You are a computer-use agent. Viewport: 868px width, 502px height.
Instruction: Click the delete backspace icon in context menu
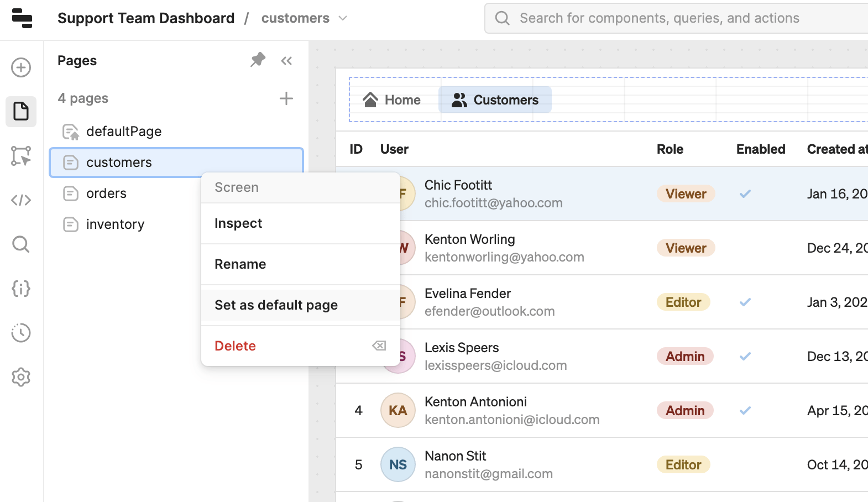pyautogui.click(x=379, y=346)
